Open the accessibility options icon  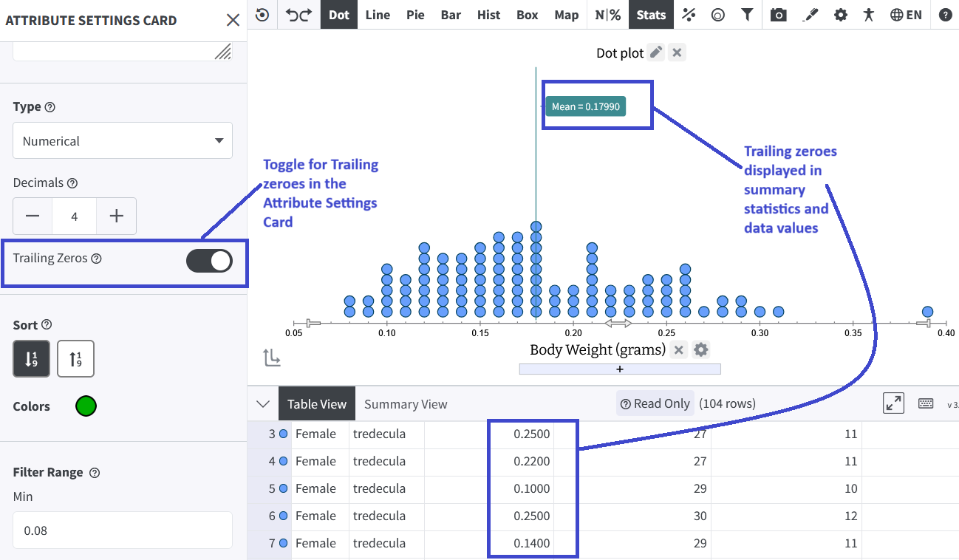pyautogui.click(x=868, y=15)
